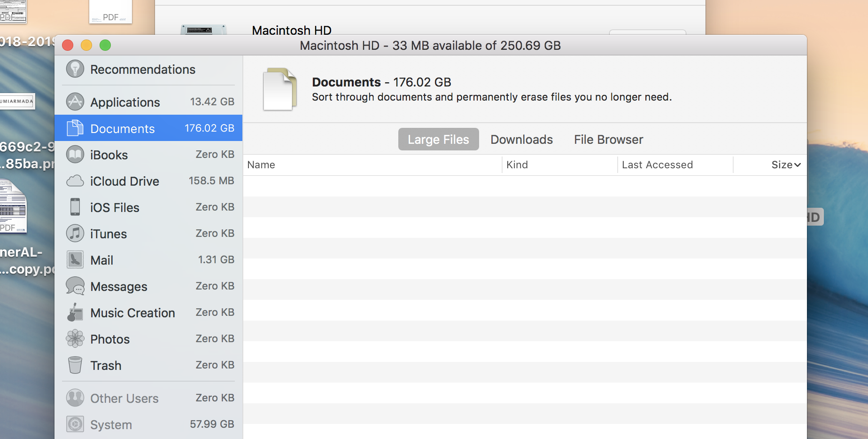The height and width of the screenshot is (439, 868).
Task: Click the iCloud Drive cloud icon
Action: [x=75, y=181]
